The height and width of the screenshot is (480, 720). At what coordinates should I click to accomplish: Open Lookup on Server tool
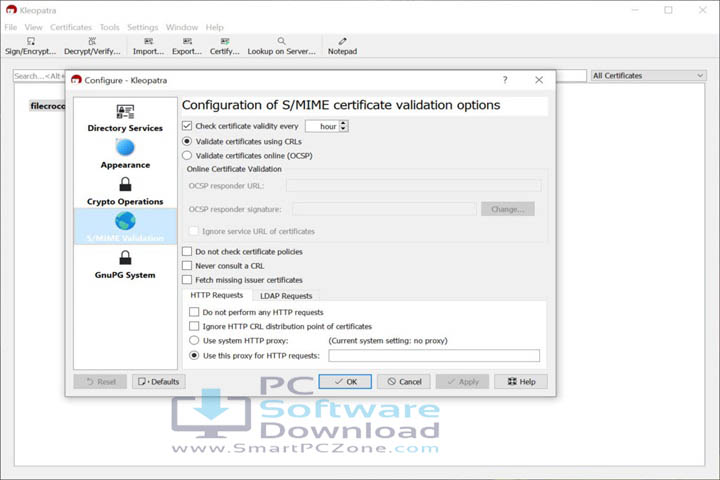click(281, 46)
